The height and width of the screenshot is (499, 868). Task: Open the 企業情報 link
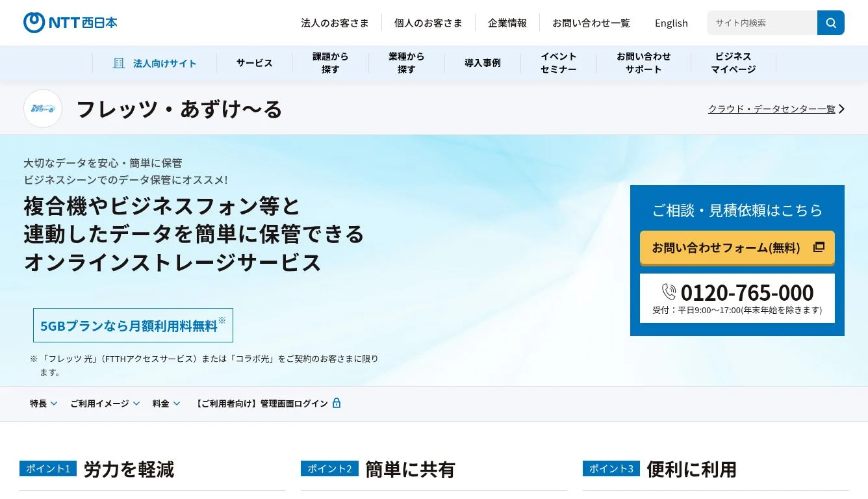[507, 23]
